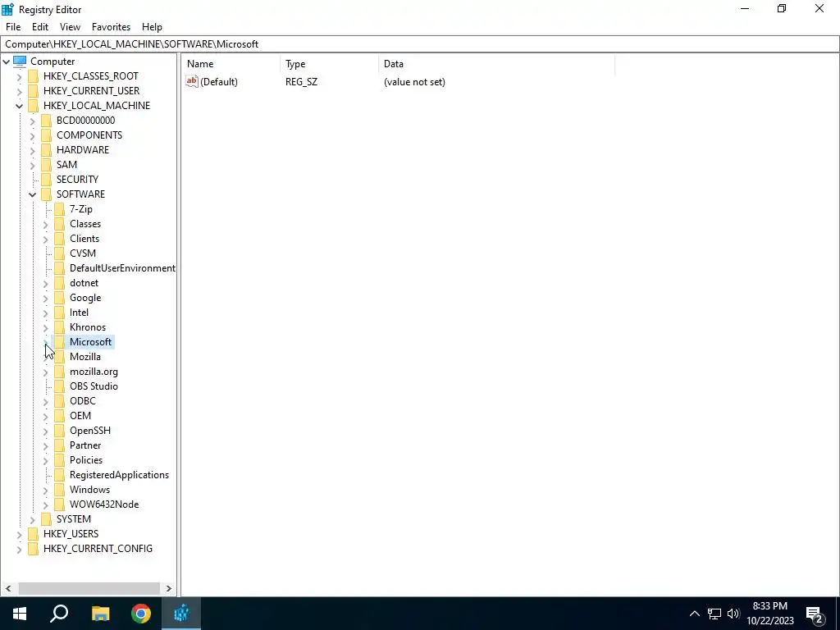Image resolution: width=840 pixels, height=630 pixels.
Task: Open the View menu
Action: click(x=71, y=27)
